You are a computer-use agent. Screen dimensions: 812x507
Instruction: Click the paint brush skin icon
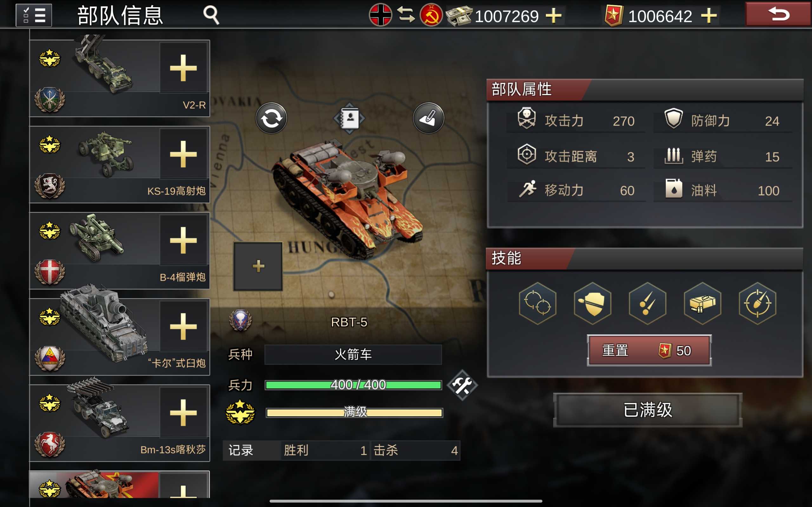coord(429,119)
